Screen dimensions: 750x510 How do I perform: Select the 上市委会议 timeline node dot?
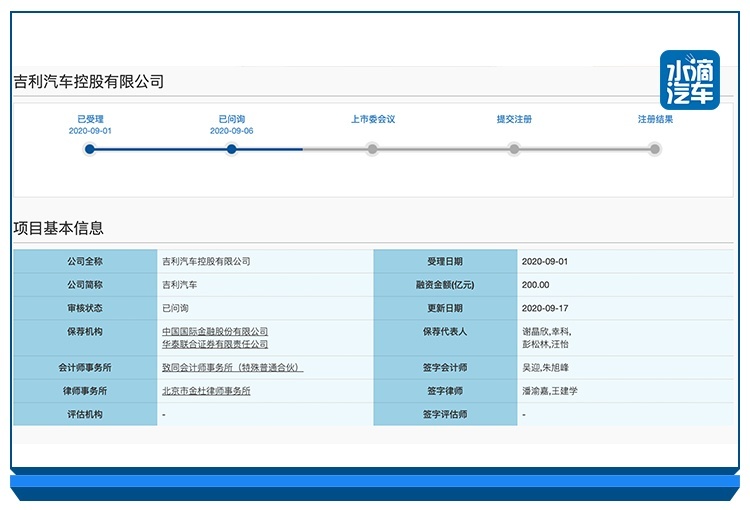372,149
